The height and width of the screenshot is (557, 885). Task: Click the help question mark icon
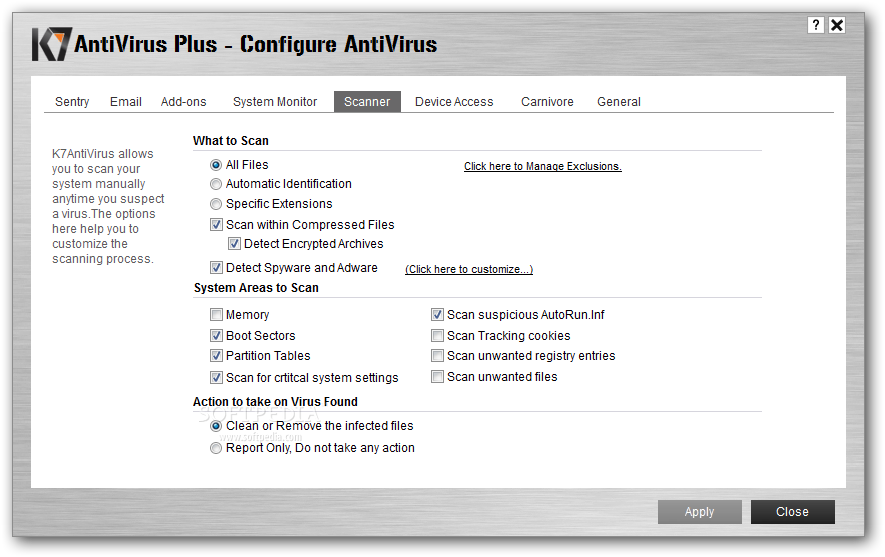pyautogui.click(x=816, y=25)
